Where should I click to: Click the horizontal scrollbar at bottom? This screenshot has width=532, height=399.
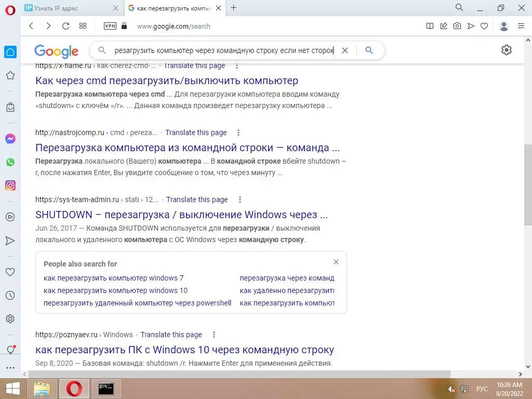coord(239,374)
